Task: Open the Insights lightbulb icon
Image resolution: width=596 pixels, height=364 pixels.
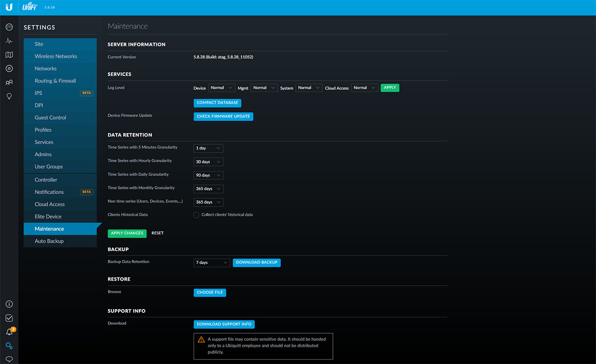Action: (x=9, y=96)
